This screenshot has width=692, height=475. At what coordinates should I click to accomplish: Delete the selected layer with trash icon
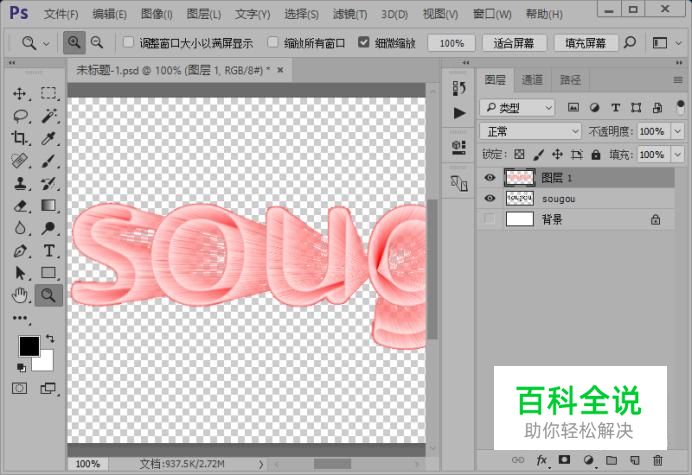pos(658,460)
